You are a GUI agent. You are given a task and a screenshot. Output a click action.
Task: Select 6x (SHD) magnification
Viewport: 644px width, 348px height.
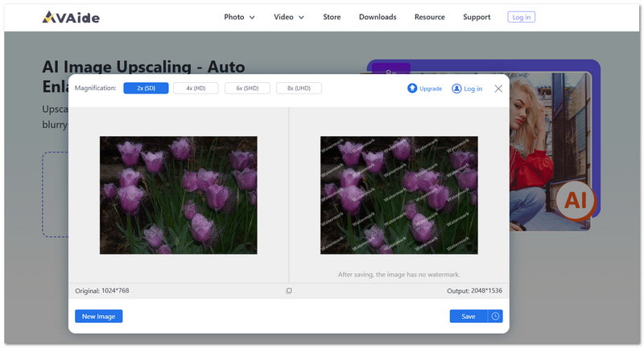247,89
